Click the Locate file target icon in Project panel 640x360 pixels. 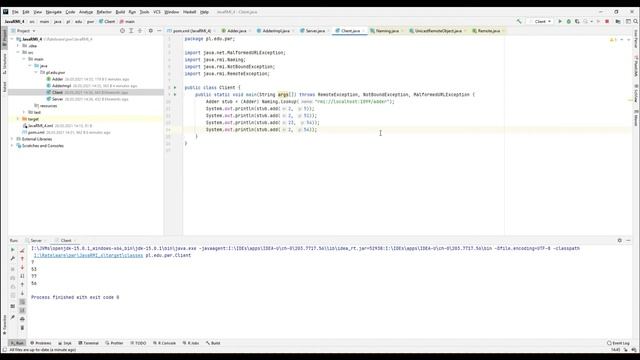coord(122,31)
